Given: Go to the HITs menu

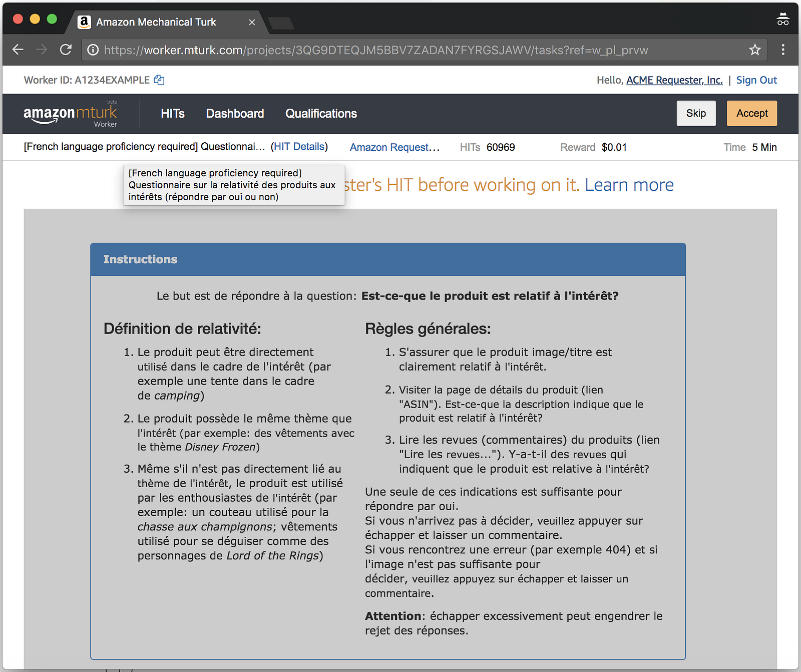Looking at the screenshot, I should click(x=173, y=114).
